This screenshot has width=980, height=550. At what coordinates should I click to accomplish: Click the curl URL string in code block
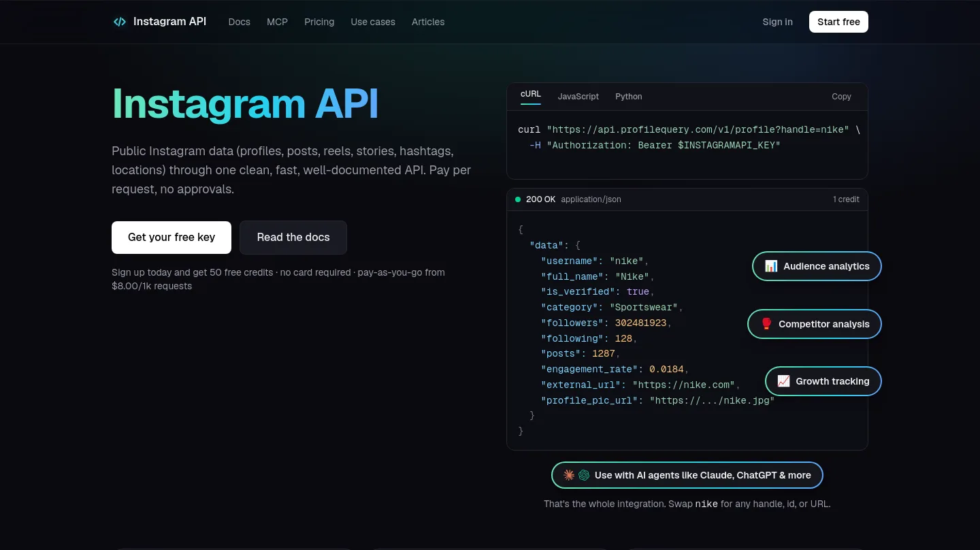pos(698,129)
